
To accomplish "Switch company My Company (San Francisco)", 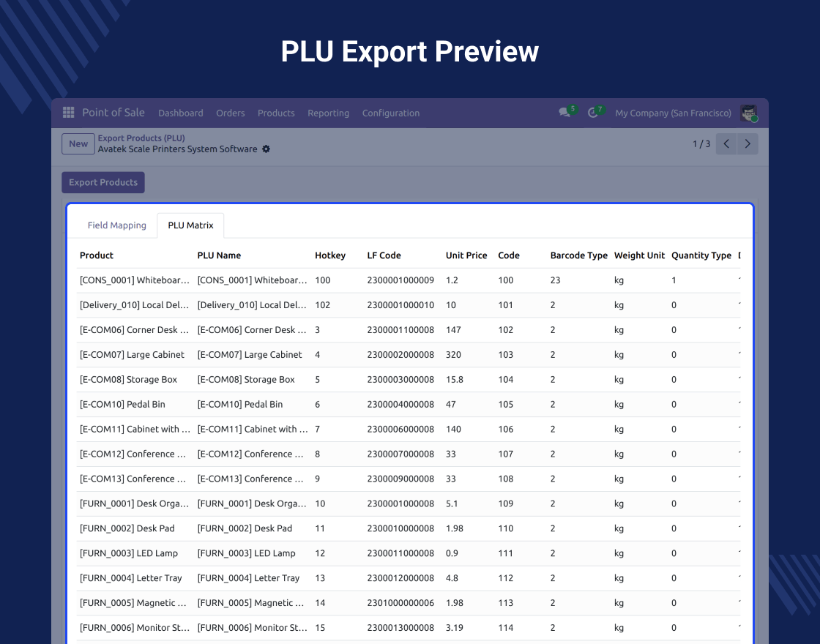I will (673, 113).
